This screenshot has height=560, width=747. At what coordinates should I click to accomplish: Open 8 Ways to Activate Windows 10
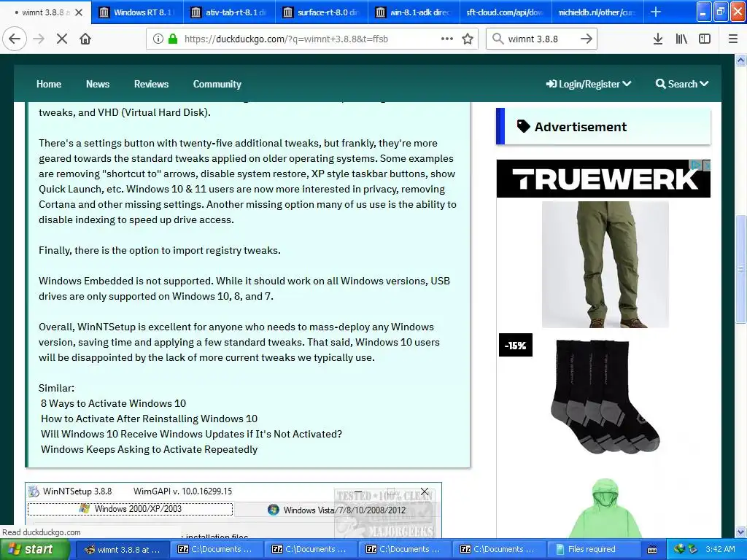click(113, 403)
